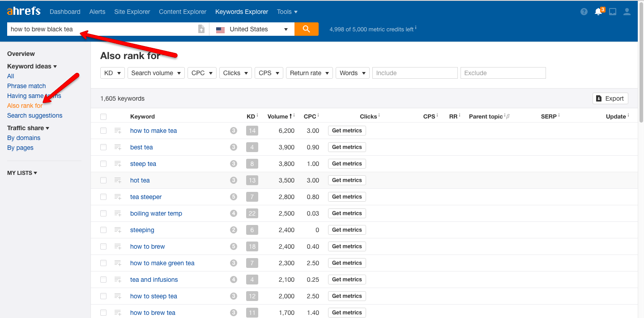Click the ahrefs logo
Screen dimensions: 644x318
pos(24,11)
